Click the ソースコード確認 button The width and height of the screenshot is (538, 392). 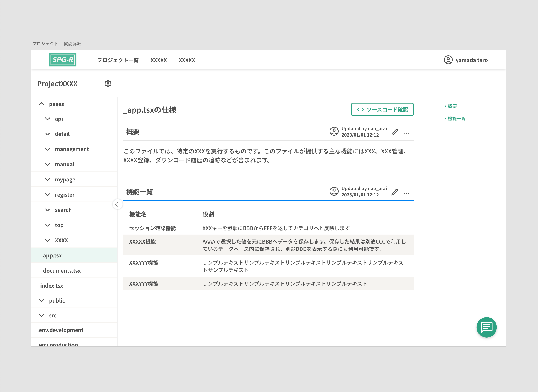click(x=382, y=109)
